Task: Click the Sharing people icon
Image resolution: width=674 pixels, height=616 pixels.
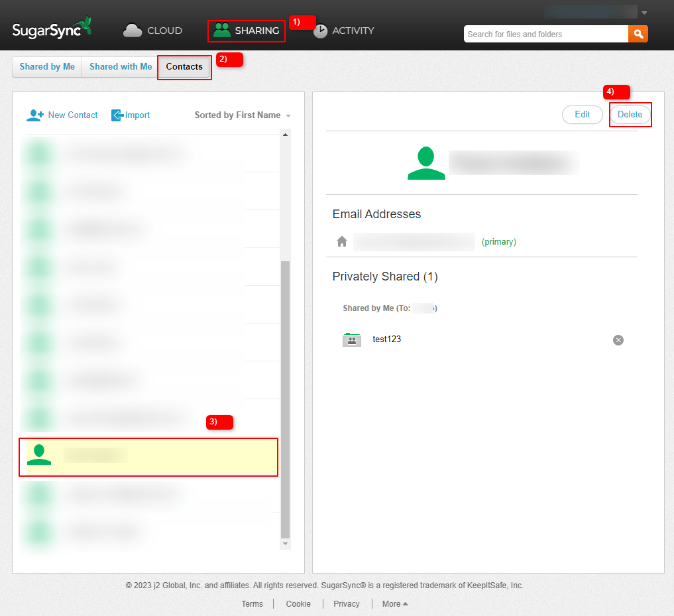Action: (222, 30)
